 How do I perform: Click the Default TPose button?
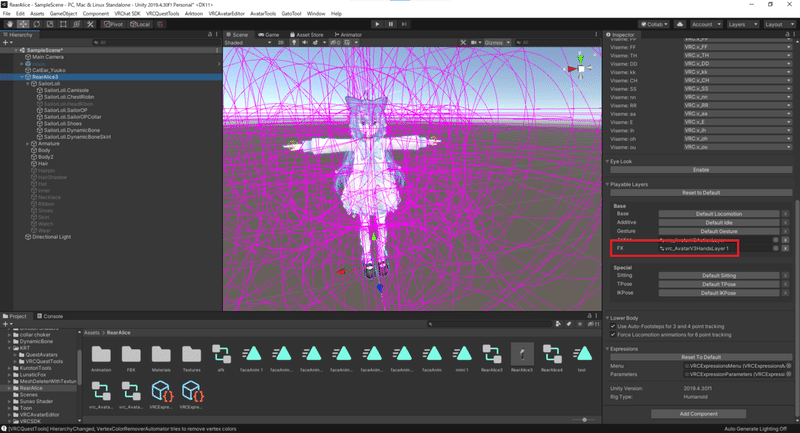coord(719,285)
